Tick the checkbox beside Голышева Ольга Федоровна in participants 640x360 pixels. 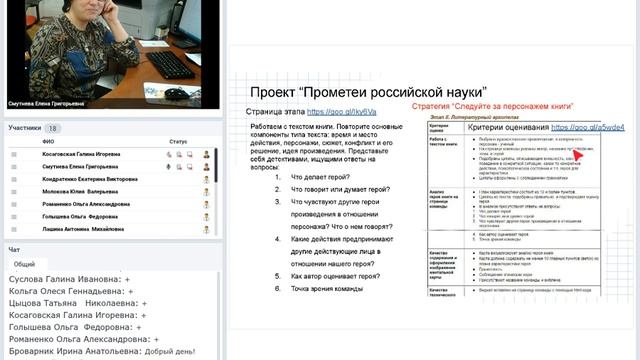click(14, 217)
